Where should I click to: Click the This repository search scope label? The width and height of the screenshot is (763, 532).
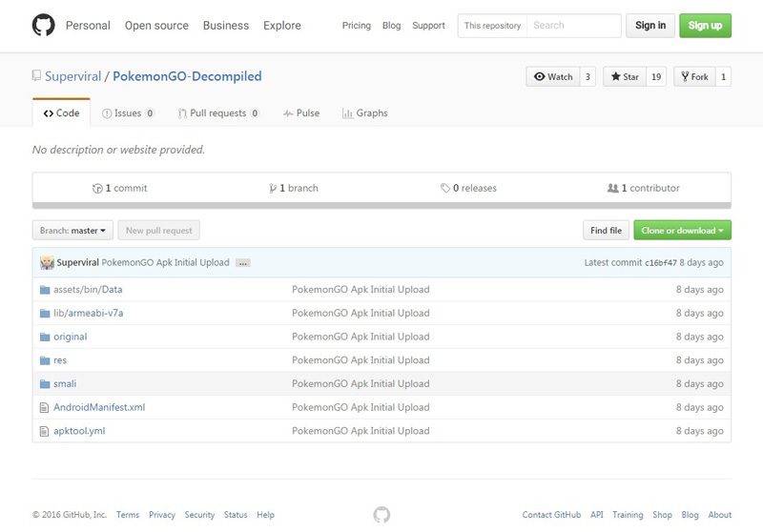(x=492, y=26)
